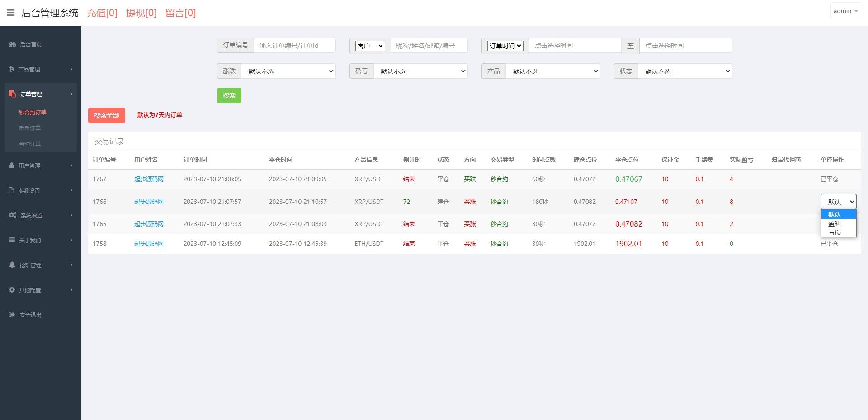The height and width of the screenshot is (420, 868).
Task: Click the gears icon beside 系统设置
Action: [x=13, y=215]
